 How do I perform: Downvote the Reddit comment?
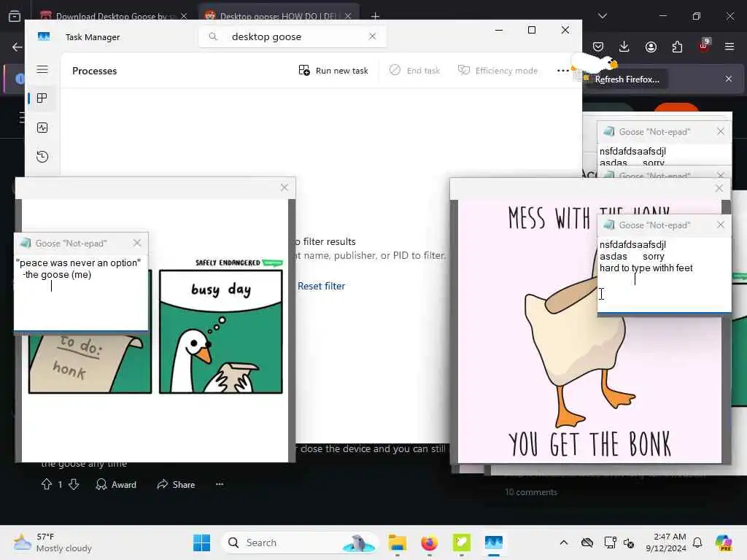pyautogui.click(x=74, y=484)
